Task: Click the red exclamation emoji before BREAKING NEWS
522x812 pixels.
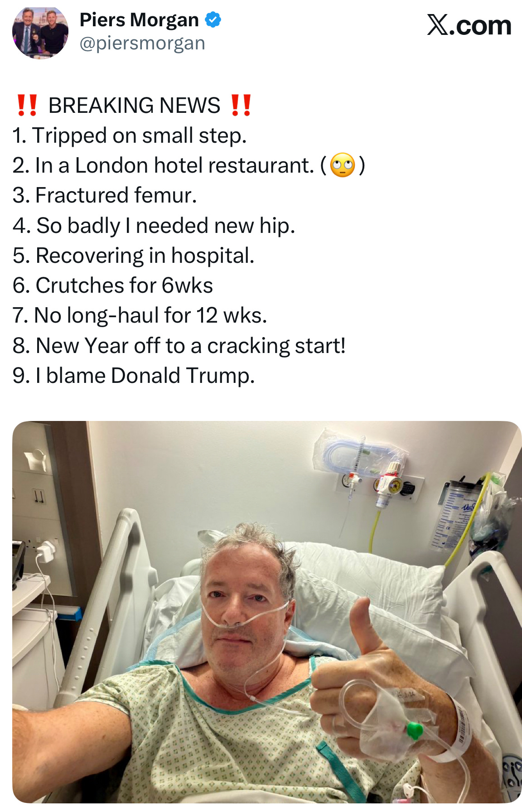Action: point(27,105)
